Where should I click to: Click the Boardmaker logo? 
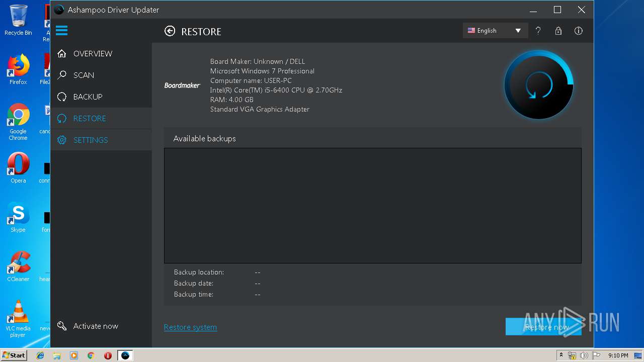(x=182, y=85)
